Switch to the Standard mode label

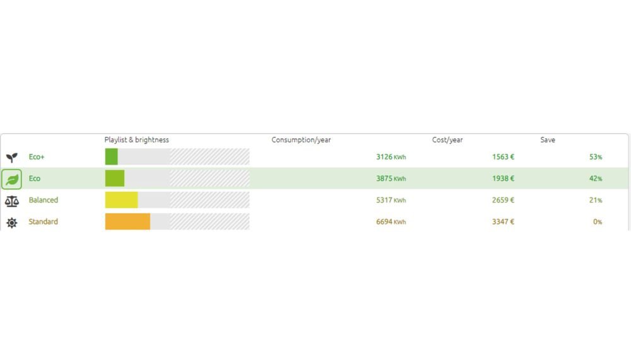pos(43,221)
